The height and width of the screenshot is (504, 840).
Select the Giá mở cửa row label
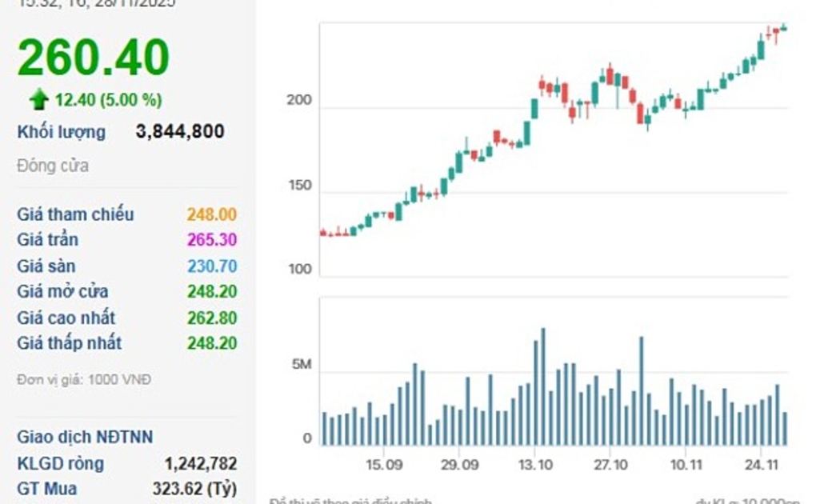pyautogui.click(x=62, y=292)
